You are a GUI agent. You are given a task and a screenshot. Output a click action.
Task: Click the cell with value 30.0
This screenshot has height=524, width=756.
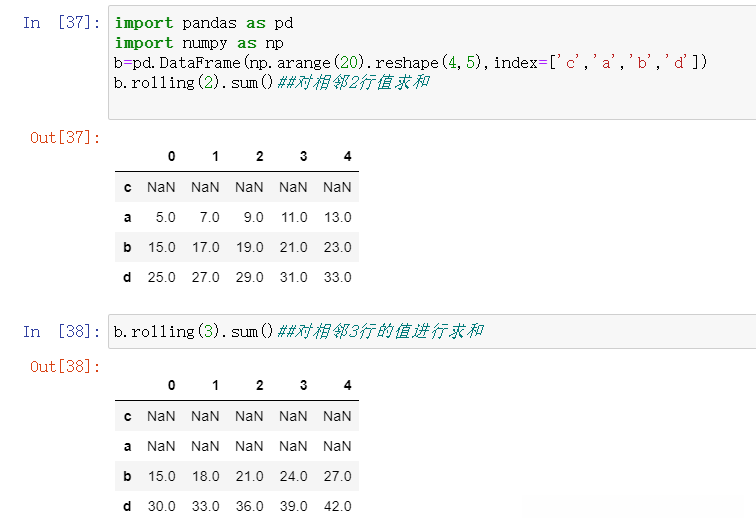(162, 507)
